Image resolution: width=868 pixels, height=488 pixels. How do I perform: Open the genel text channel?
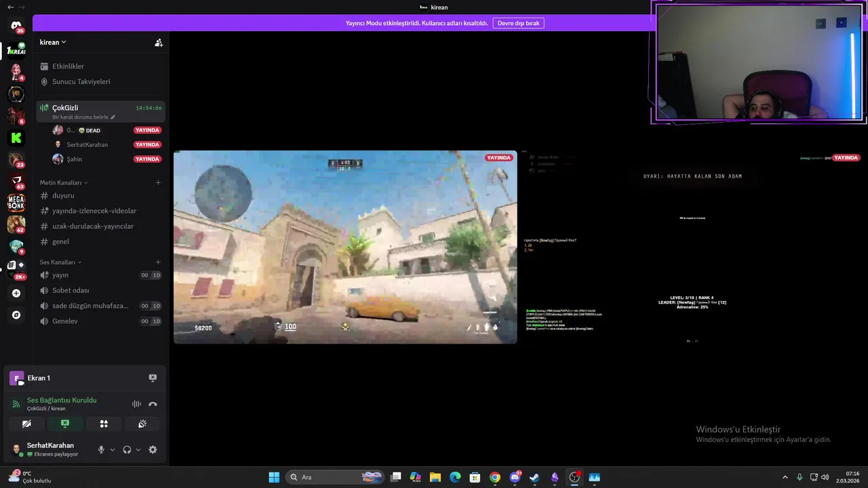tap(100, 241)
